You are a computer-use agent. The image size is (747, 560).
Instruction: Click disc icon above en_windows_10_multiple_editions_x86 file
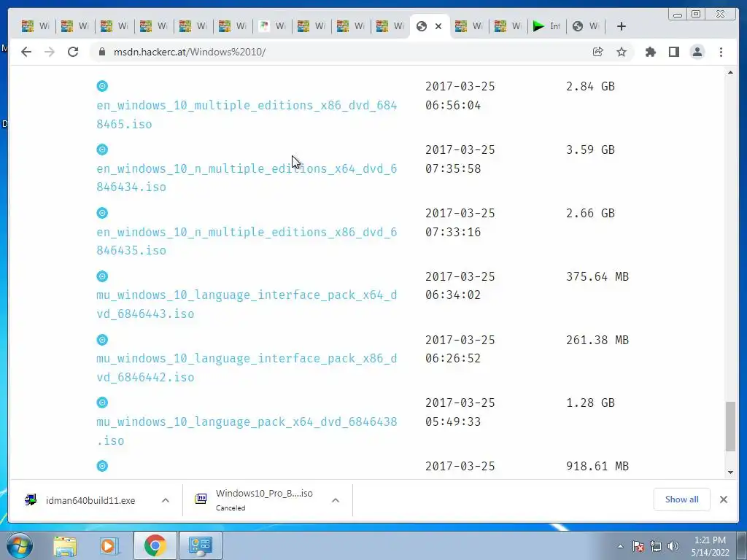click(x=102, y=86)
